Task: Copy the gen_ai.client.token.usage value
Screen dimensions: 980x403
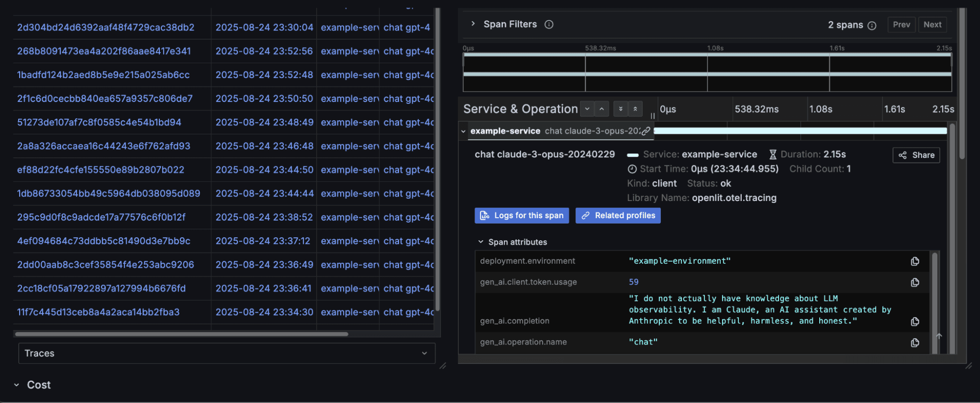Action: pyautogui.click(x=915, y=282)
